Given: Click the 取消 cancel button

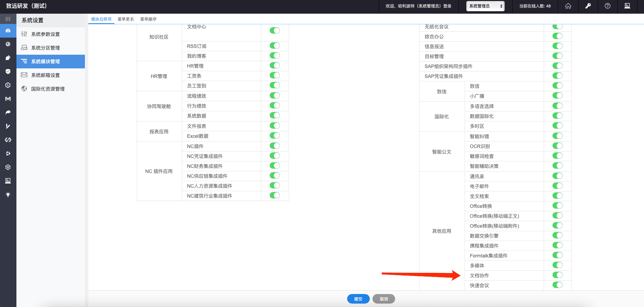Looking at the screenshot, I should tap(384, 299).
